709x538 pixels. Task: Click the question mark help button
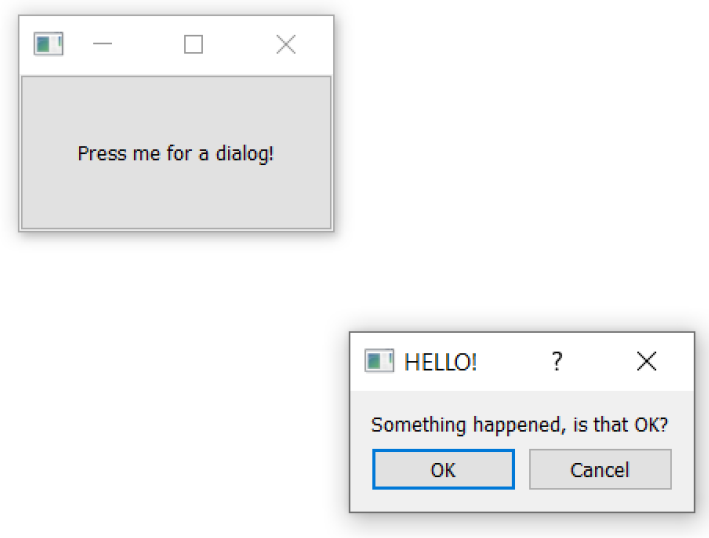[557, 361]
